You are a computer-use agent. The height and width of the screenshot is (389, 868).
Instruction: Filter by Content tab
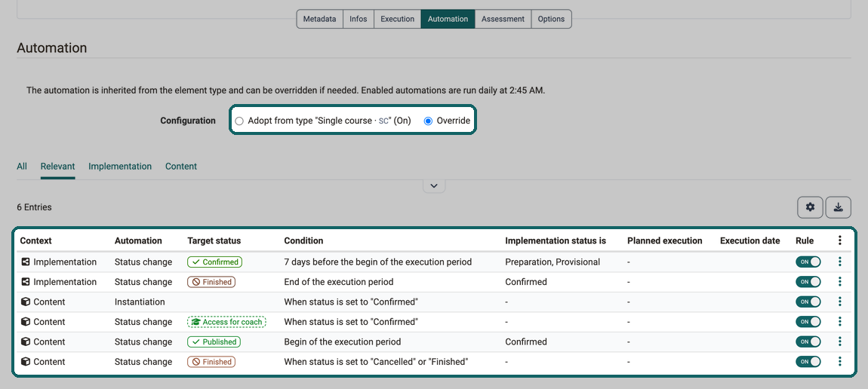[181, 167]
